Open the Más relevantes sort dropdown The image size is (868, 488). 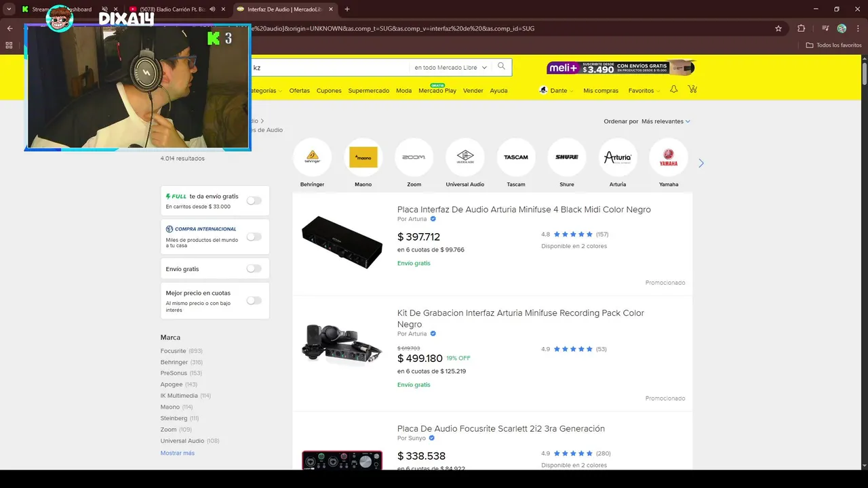pyautogui.click(x=665, y=121)
